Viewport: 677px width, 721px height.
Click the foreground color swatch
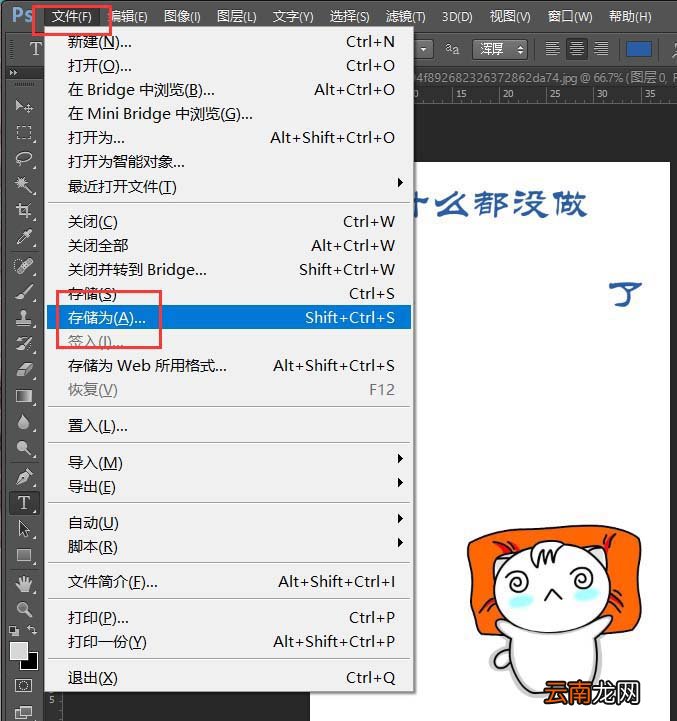[x=18, y=651]
